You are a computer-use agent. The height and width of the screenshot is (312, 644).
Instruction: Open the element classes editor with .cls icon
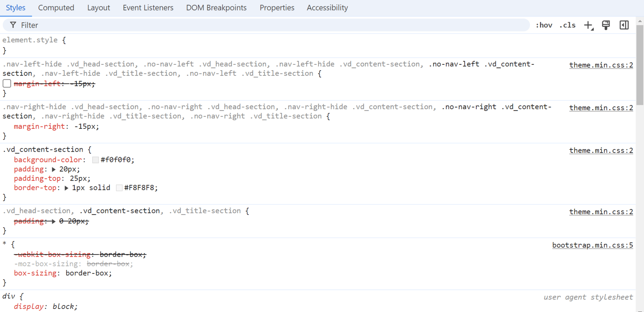(x=567, y=25)
